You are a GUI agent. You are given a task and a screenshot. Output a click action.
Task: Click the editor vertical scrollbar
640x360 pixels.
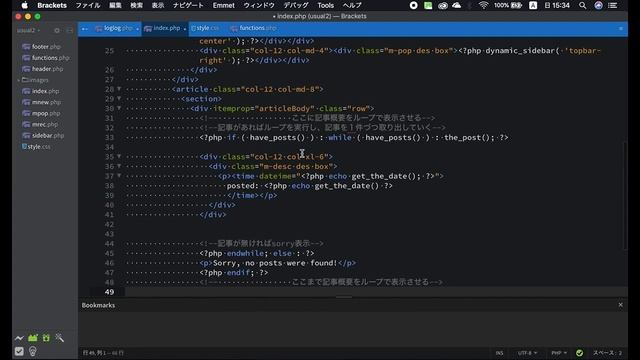625,195
